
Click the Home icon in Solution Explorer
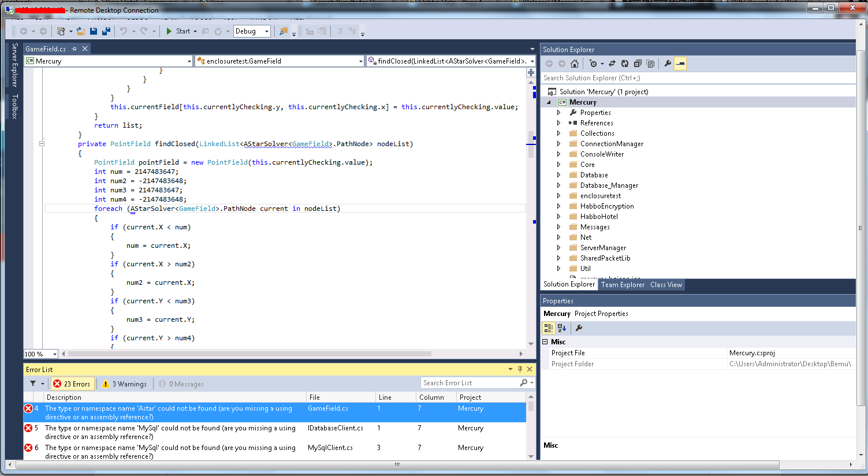[x=574, y=64]
